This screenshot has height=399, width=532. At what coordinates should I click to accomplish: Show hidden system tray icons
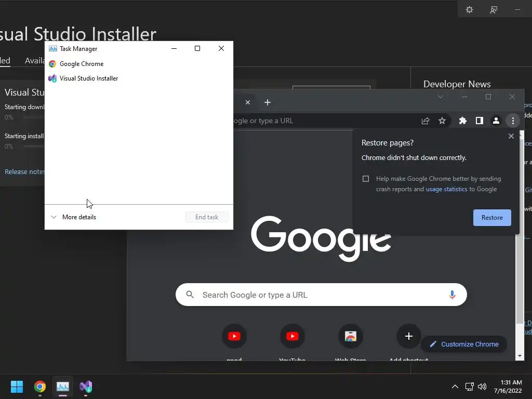(455, 387)
